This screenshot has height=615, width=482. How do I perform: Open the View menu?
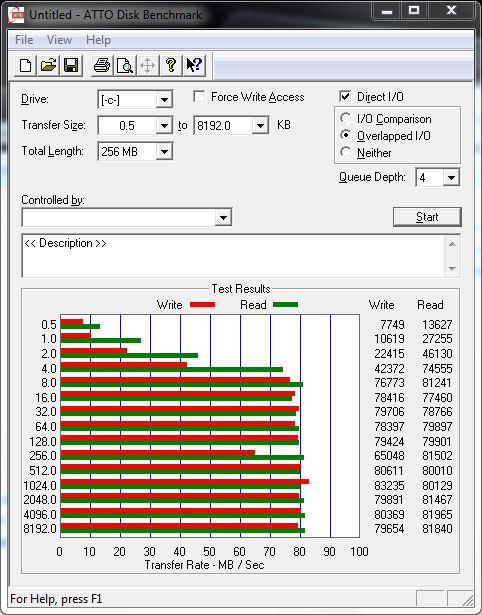tap(59, 40)
